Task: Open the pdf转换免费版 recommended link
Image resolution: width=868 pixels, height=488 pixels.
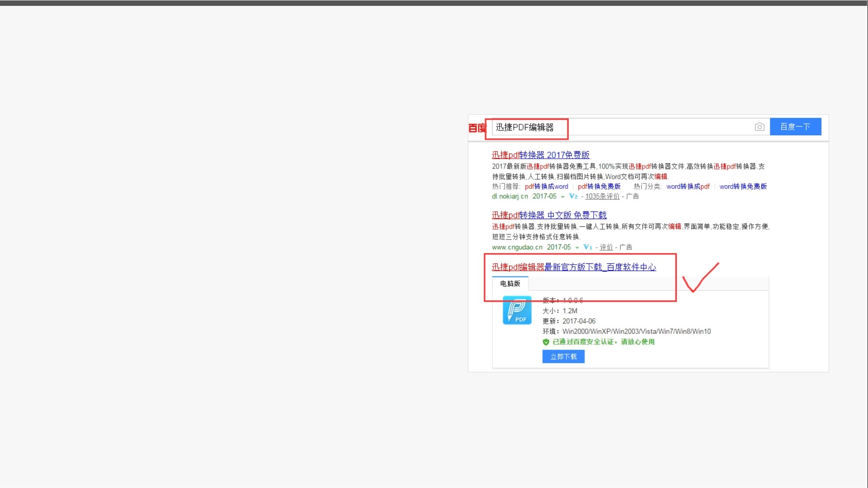Action: point(599,187)
